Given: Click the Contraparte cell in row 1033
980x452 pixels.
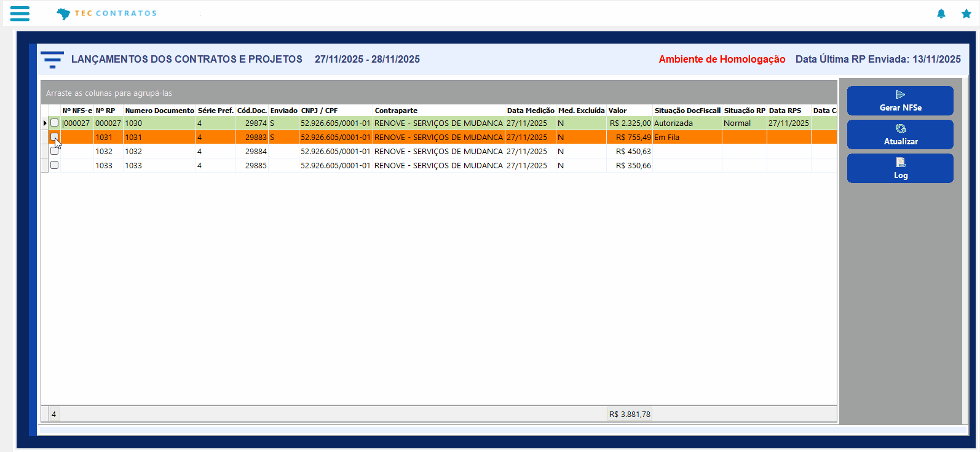Looking at the screenshot, I should (x=439, y=165).
